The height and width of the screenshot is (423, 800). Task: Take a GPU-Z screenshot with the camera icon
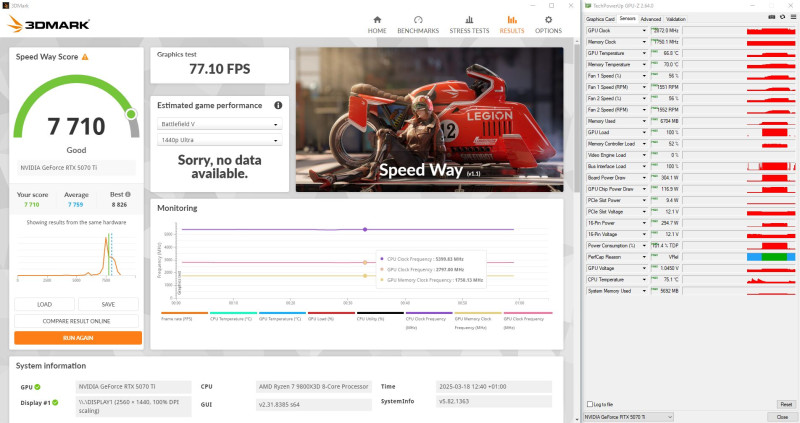[772, 17]
